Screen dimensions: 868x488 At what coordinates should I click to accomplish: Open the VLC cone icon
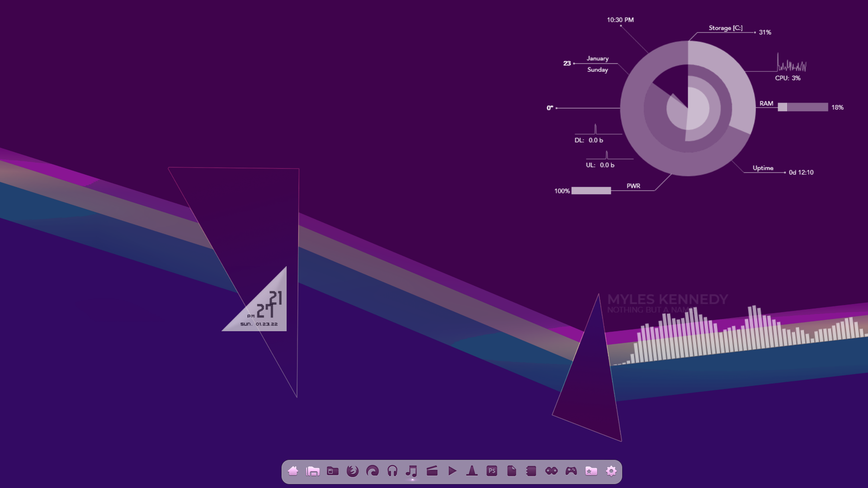click(x=472, y=471)
